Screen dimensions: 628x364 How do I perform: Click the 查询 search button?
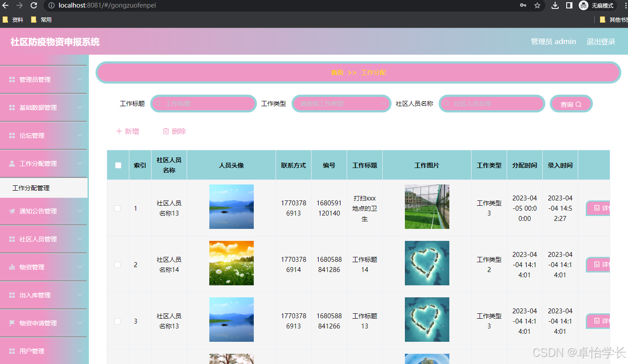pyautogui.click(x=571, y=104)
